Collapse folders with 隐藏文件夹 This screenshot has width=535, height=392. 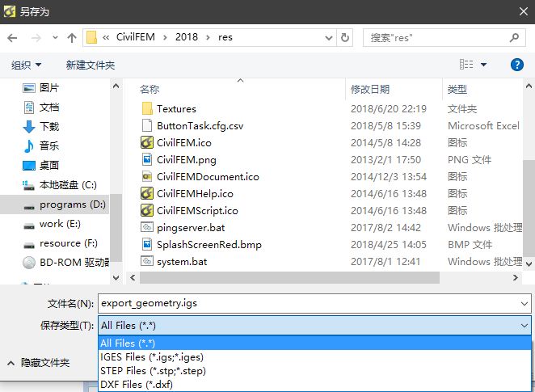pyautogui.click(x=38, y=363)
